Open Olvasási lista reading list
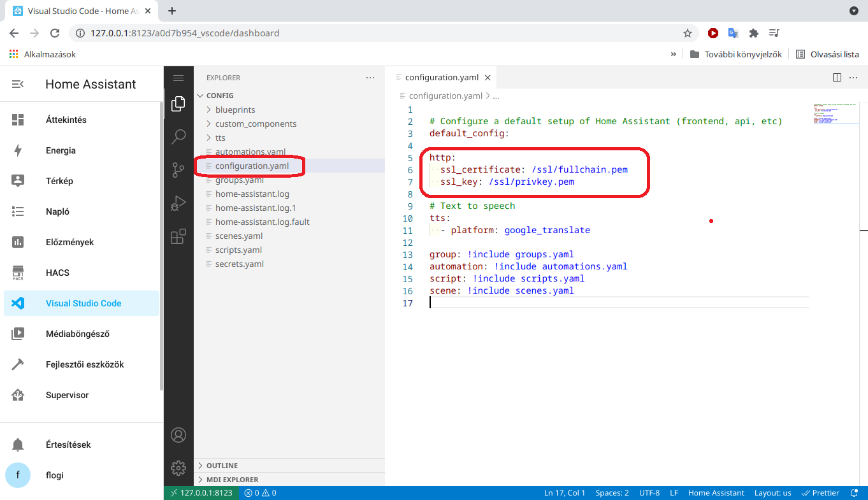The width and height of the screenshot is (868, 500). (x=827, y=54)
